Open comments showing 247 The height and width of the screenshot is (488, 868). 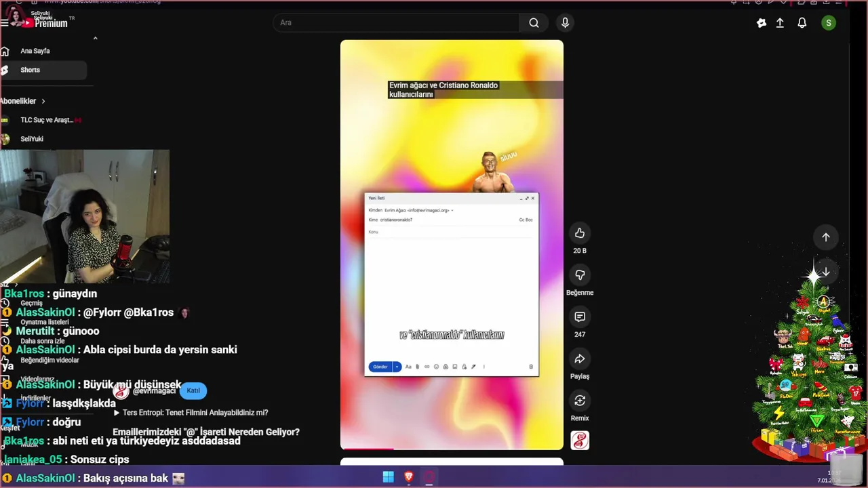click(580, 317)
